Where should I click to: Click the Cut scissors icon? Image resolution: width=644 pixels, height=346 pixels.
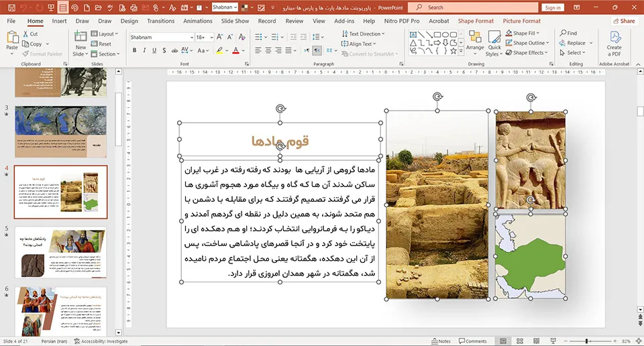pyautogui.click(x=25, y=34)
